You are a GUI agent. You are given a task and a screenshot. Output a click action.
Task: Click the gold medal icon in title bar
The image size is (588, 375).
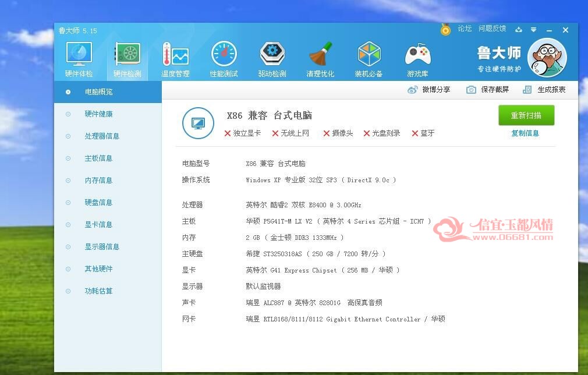pos(445,29)
